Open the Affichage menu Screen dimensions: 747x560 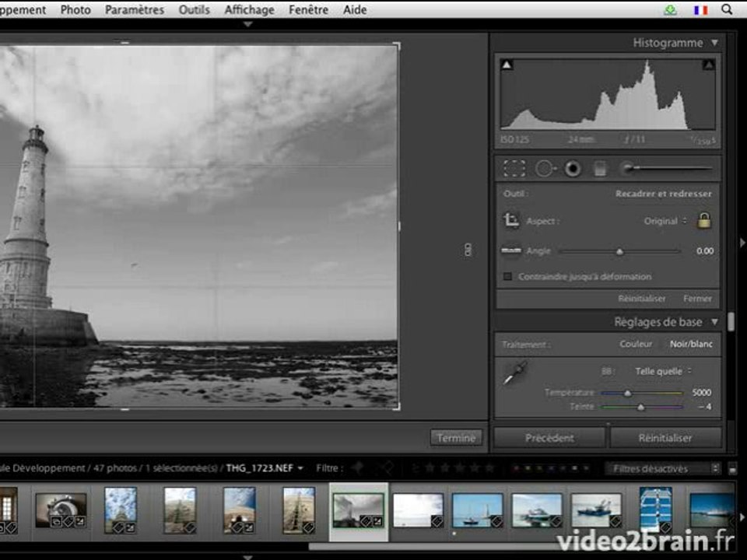(249, 9)
